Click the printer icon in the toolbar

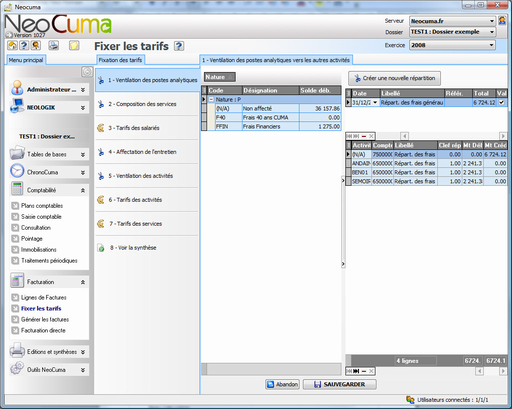point(53,45)
